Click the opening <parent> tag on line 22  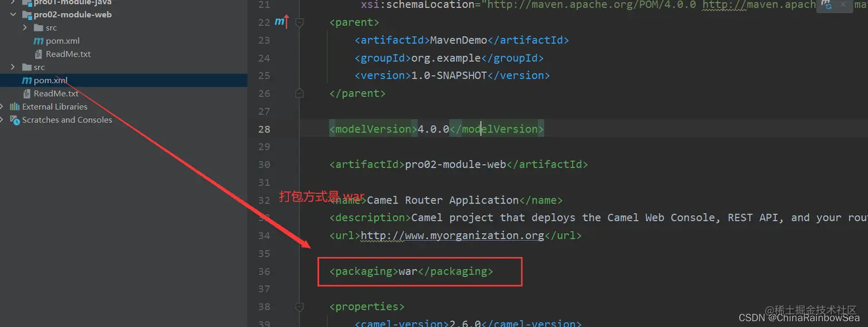(354, 22)
